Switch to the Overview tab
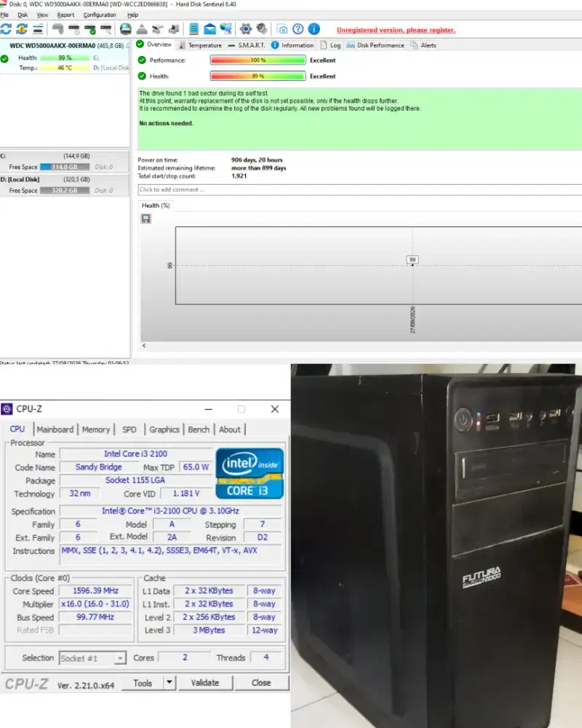Image resolution: width=582 pixels, height=728 pixels. click(x=154, y=44)
